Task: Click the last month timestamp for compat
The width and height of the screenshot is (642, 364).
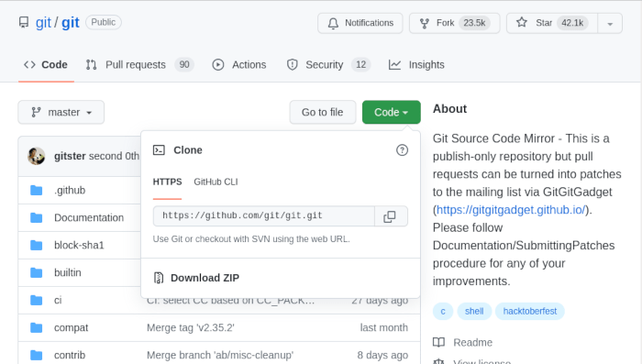Action: (384, 328)
